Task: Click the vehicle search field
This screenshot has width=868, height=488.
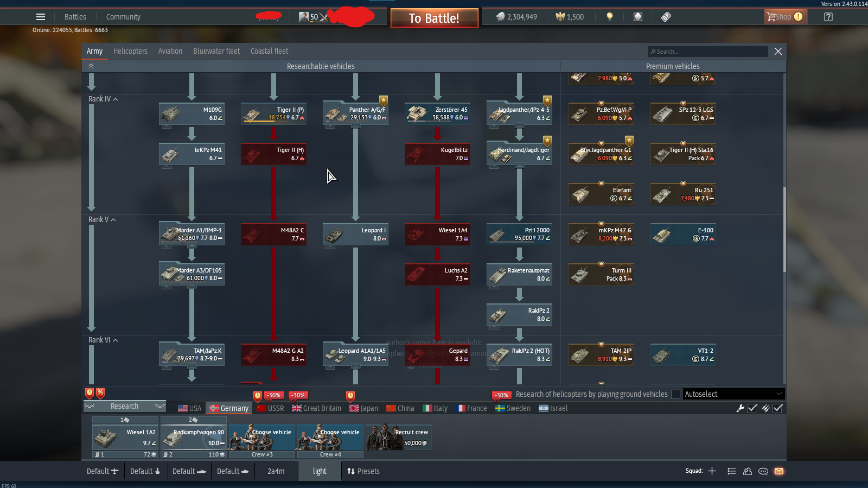Action: 708,52
